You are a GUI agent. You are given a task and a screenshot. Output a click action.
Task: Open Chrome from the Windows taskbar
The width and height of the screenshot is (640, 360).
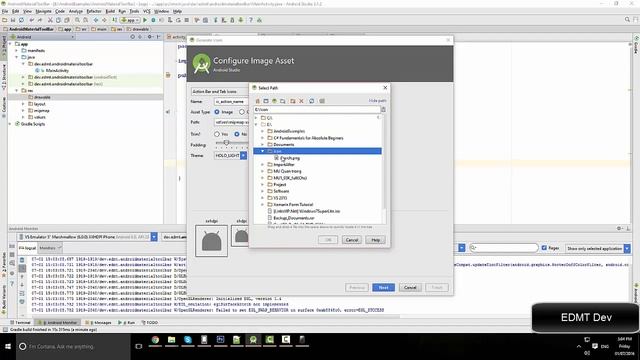155,340
